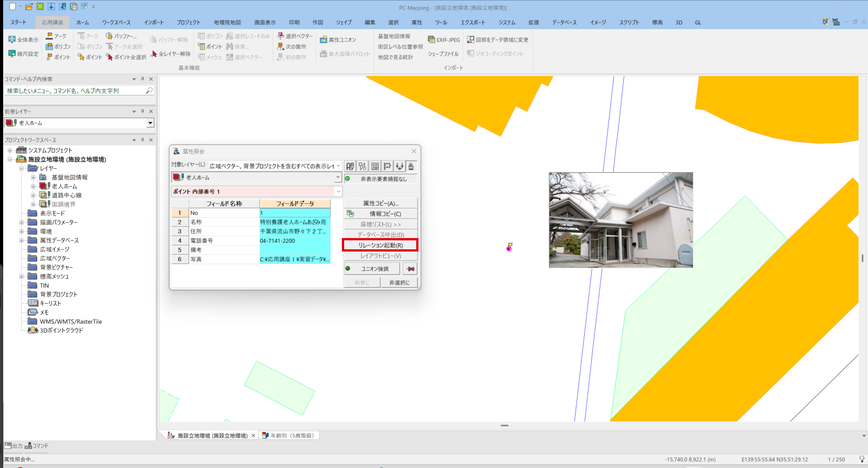Image resolution: width=868 pixels, height=468 pixels.
Task: Toggle the ユニオン強調 button
Action: (x=372, y=269)
